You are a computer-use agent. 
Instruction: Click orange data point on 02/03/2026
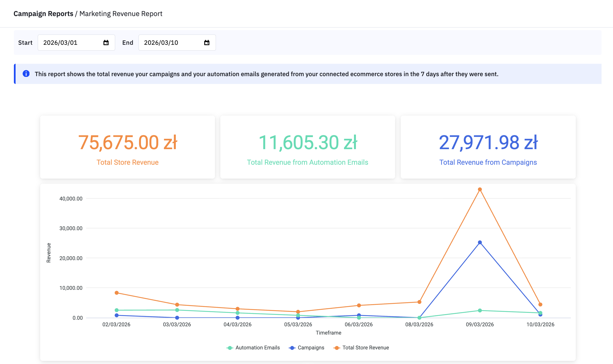click(x=117, y=293)
